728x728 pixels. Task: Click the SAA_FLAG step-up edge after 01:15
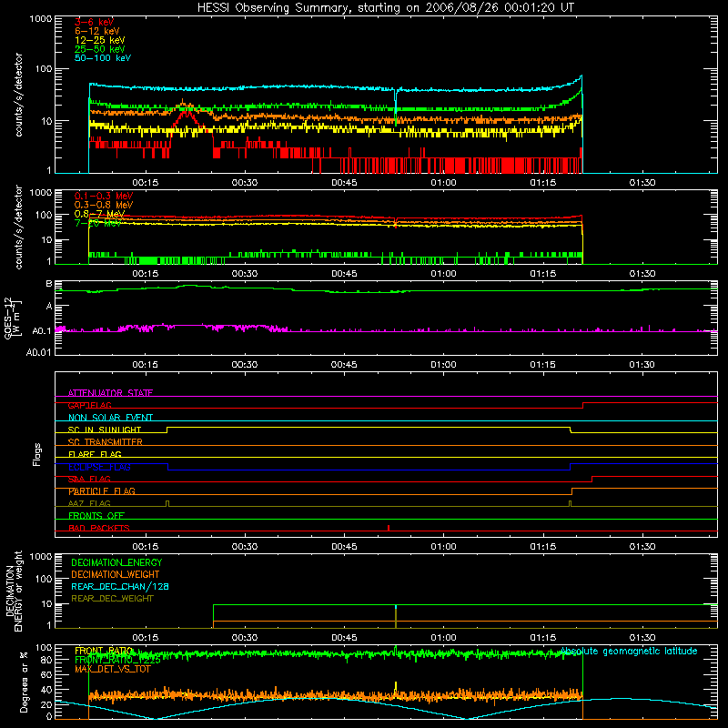pos(592,480)
